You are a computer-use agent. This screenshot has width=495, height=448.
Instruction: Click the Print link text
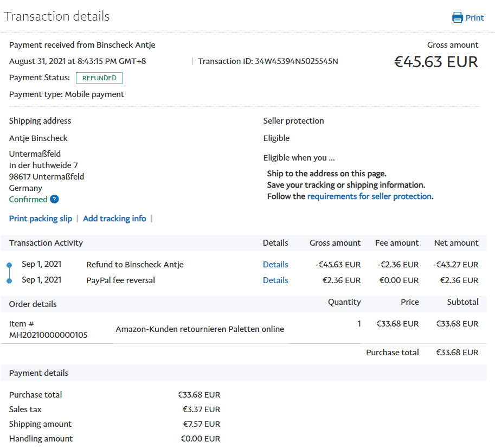pos(474,17)
